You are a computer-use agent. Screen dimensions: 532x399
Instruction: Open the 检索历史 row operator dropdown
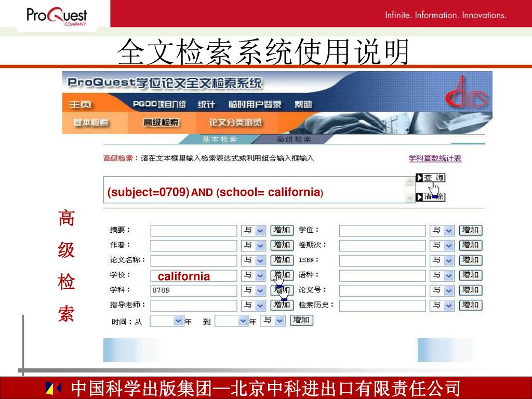442,305
